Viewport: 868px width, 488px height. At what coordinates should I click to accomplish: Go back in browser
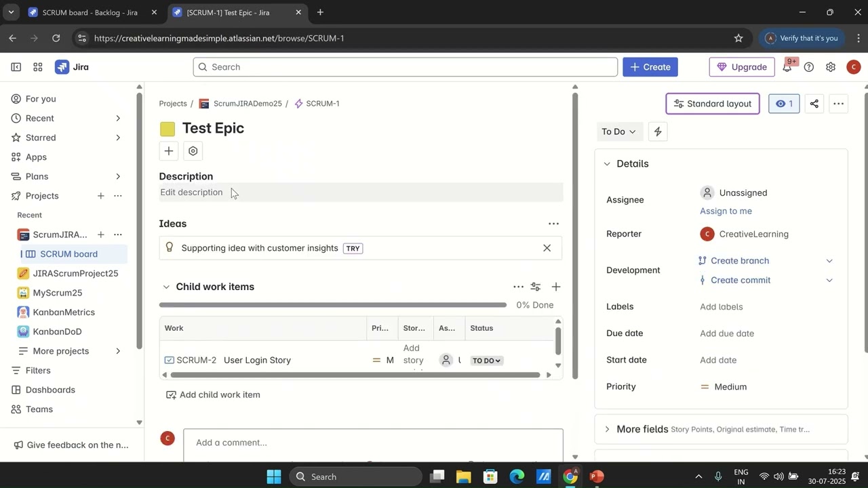(x=12, y=38)
